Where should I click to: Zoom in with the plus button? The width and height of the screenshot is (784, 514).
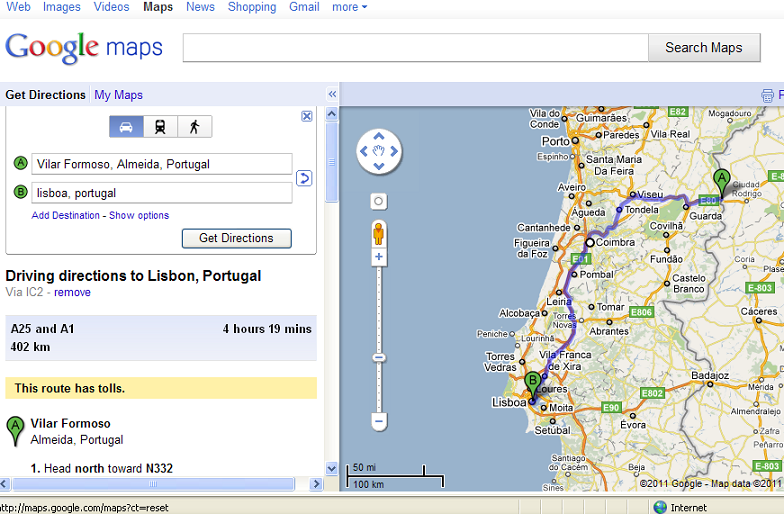click(x=378, y=257)
